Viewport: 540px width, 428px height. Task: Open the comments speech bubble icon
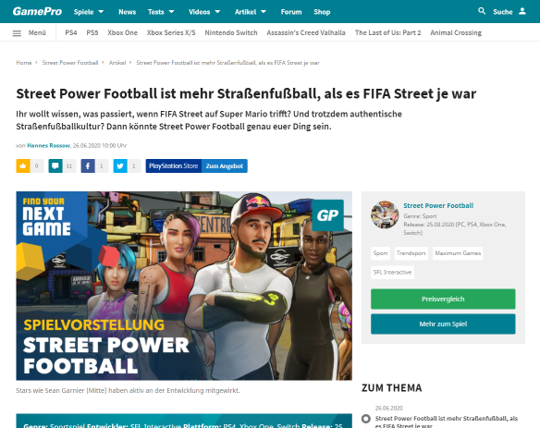55,166
